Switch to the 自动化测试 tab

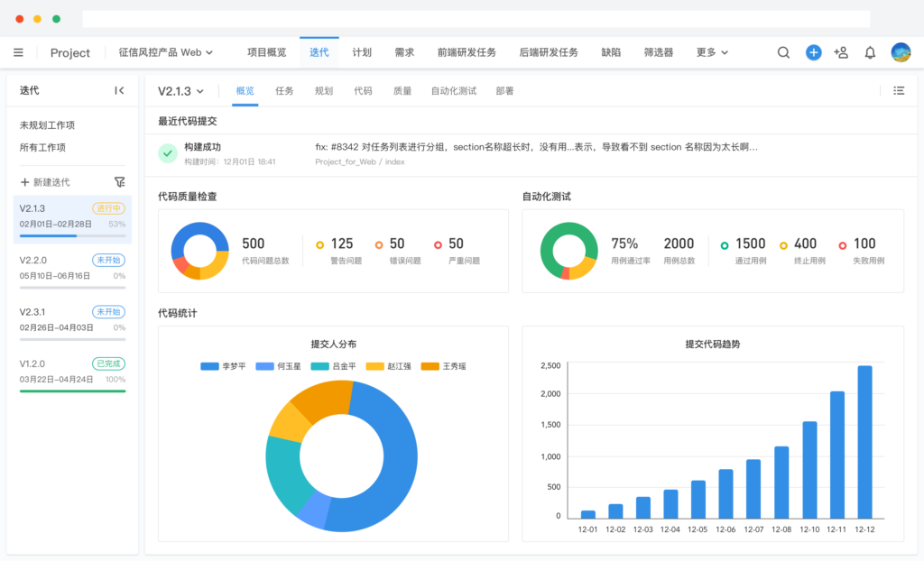454,91
